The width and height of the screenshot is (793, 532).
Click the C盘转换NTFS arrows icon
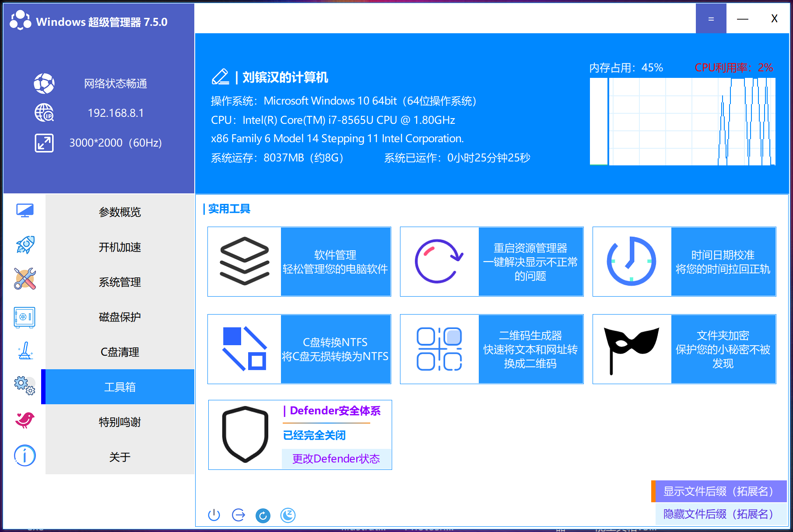coord(245,349)
